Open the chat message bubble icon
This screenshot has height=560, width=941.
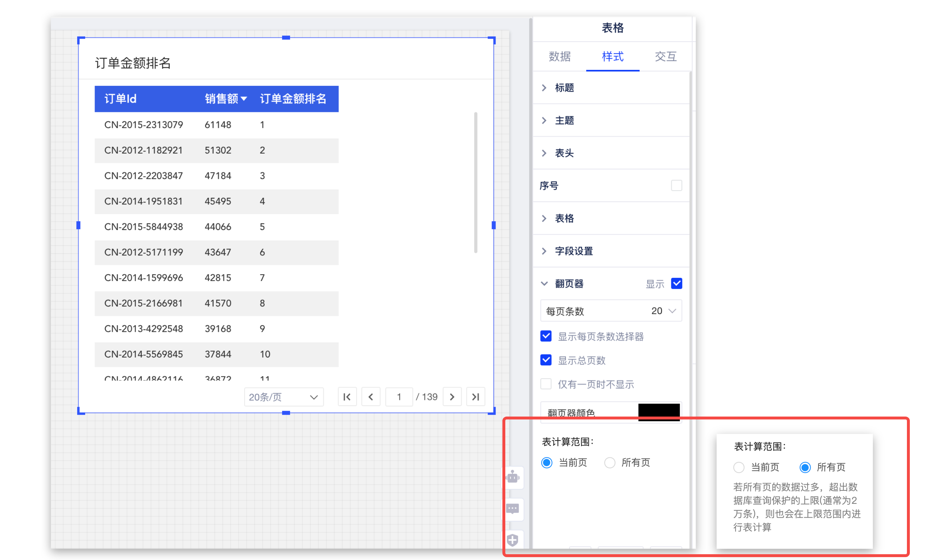pyautogui.click(x=513, y=509)
